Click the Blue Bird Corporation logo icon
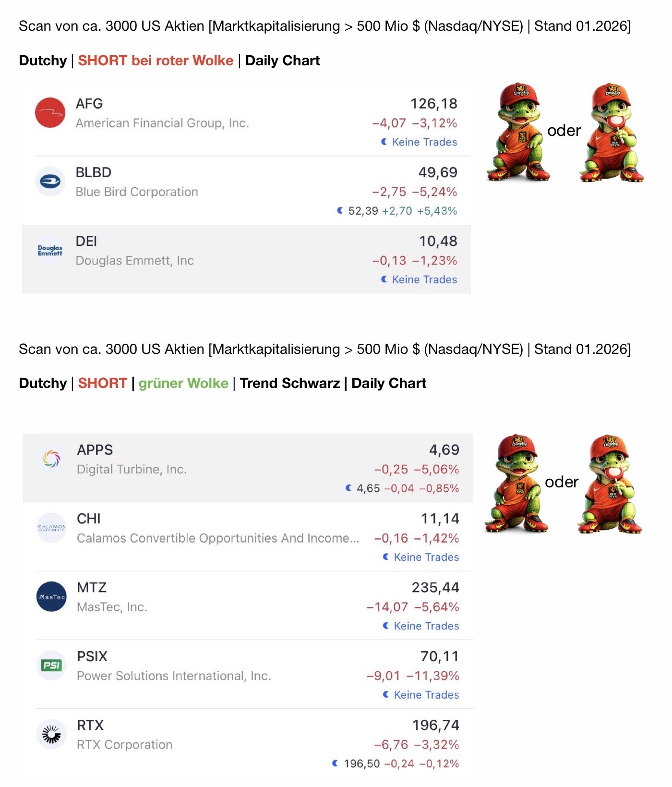 coord(50,182)
